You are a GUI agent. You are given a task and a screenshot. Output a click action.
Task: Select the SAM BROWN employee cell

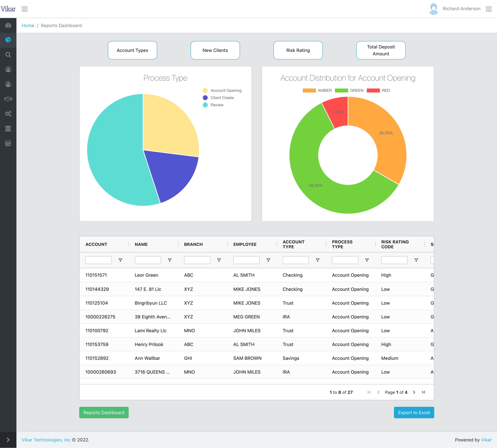pos(247,358)
